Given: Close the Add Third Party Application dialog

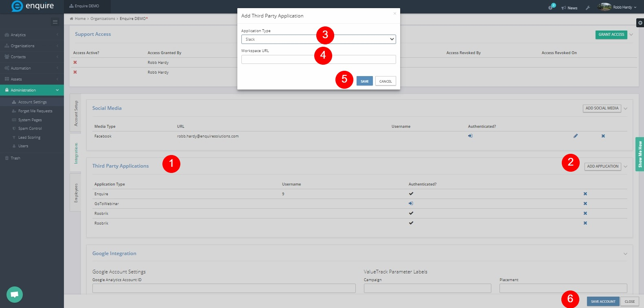Looking at the screenshot, I should tap(394, 13).
